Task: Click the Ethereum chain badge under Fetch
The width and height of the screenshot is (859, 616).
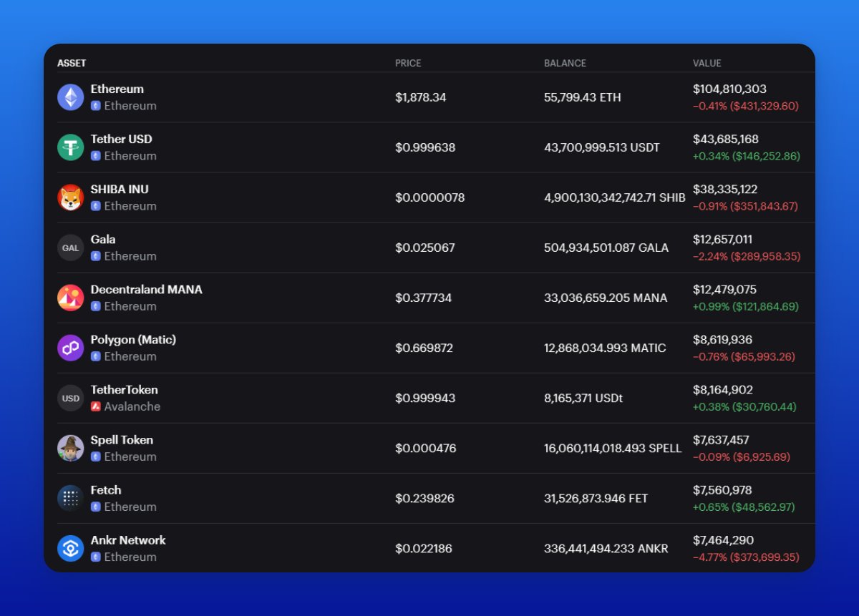Action: [96, 507]
